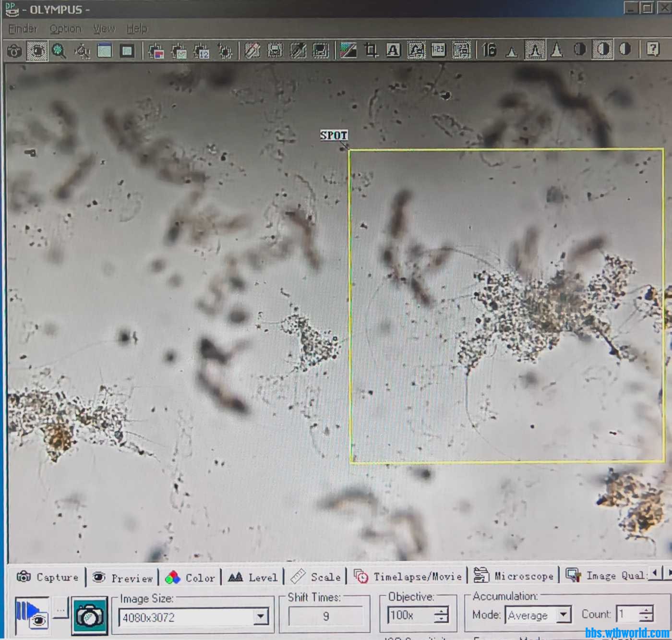
Task: Open help via the question mark icon
Action: [652, 49]
